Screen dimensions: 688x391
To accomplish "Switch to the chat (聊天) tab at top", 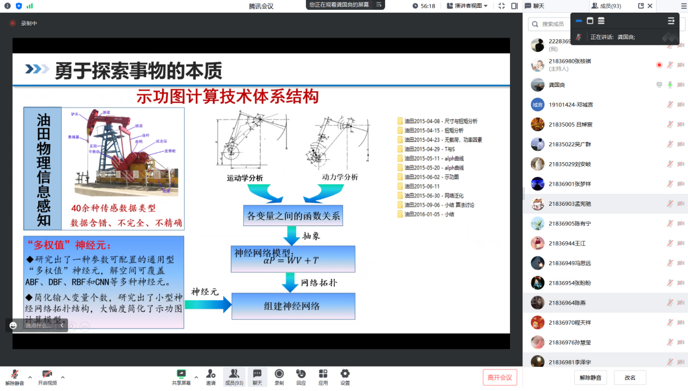I will (534, 6).
